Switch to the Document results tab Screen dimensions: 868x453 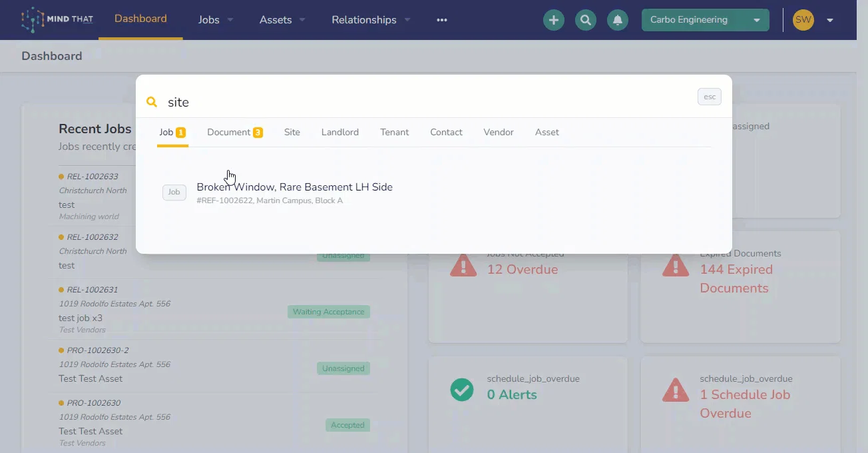[x=235, y=132]
